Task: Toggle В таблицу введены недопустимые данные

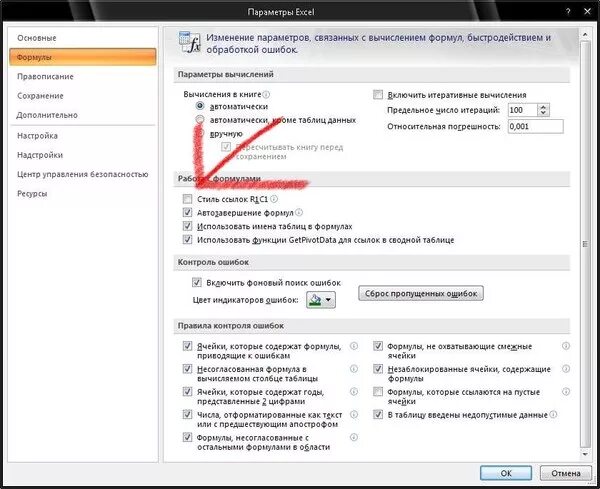Action: click(378, 414)
